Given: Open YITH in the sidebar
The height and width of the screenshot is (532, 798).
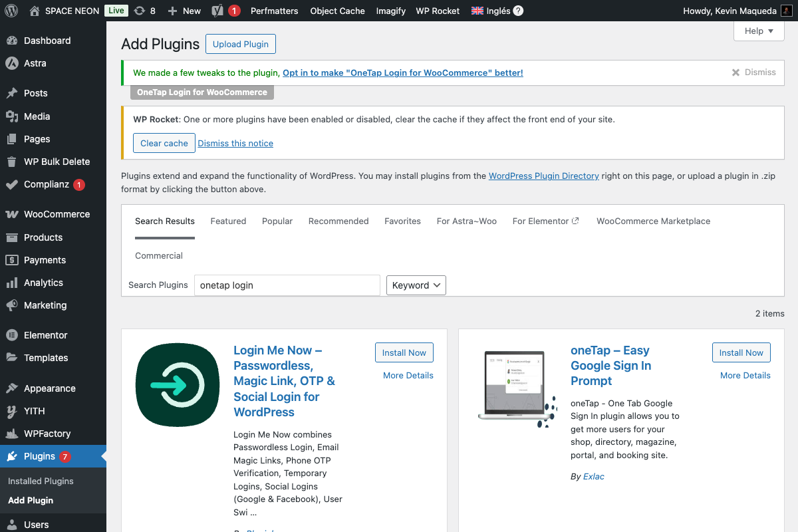Looking at the screenshot, I should click(x=31, y=411).
